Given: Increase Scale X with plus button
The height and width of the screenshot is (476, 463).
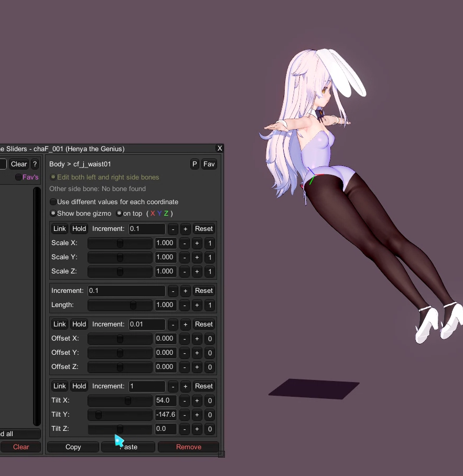Looking at the screenshot, I should tap(197, 243).
